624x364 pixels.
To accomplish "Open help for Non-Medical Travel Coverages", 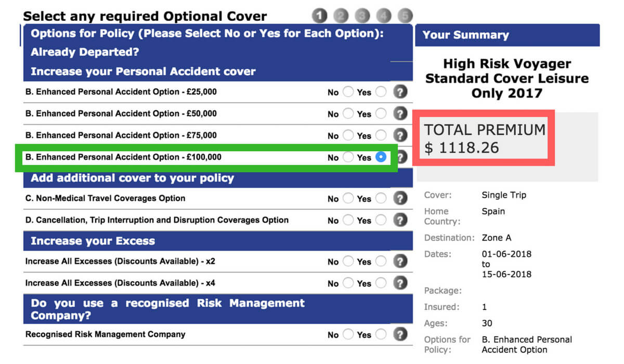I will [x=400, y=198].
